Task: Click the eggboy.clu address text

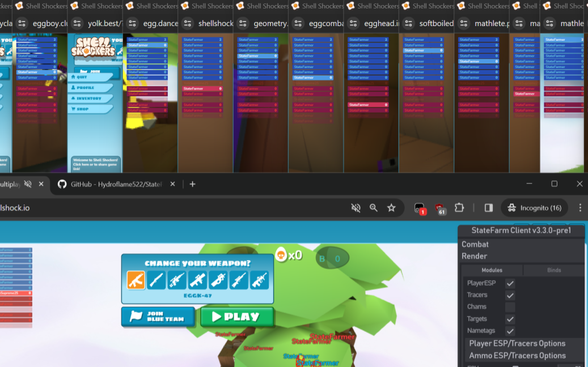Action: (x=50, y=24)
